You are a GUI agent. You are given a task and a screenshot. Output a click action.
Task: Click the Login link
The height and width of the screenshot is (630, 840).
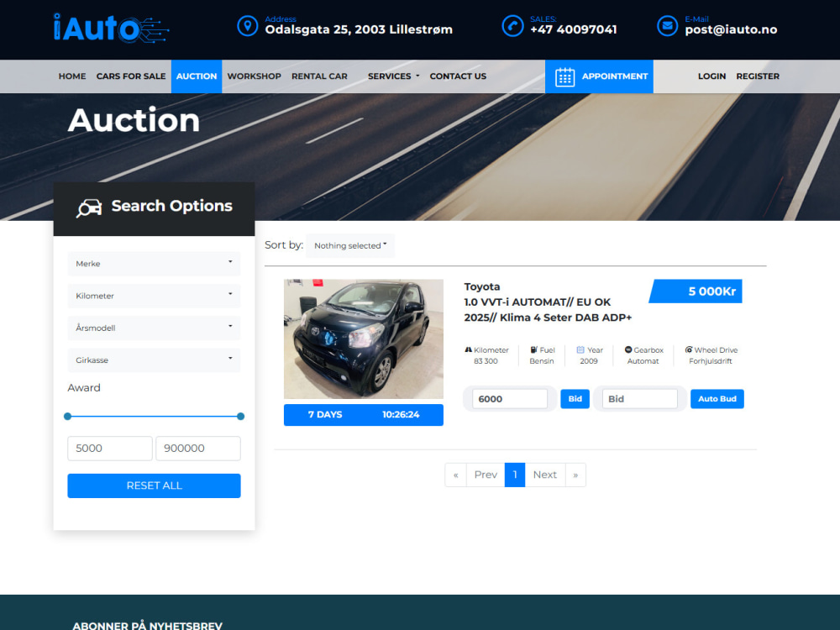click(711, 76)
